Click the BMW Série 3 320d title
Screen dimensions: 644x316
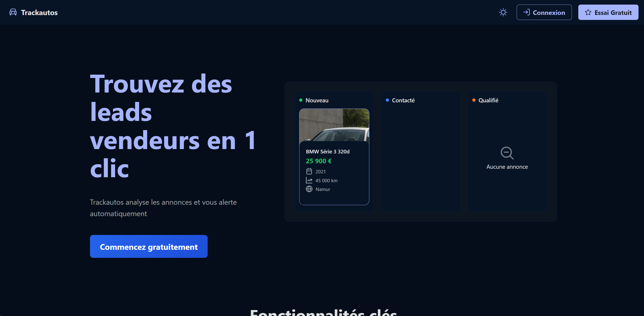328,152
